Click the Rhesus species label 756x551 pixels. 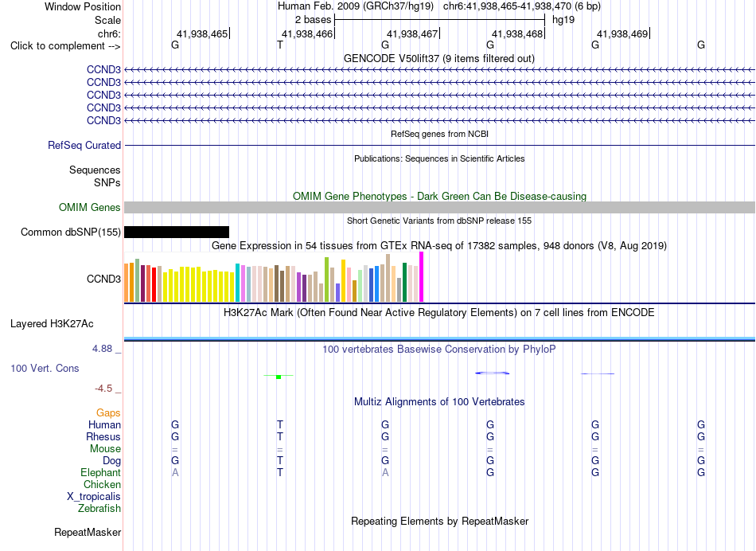click(103, 436)
